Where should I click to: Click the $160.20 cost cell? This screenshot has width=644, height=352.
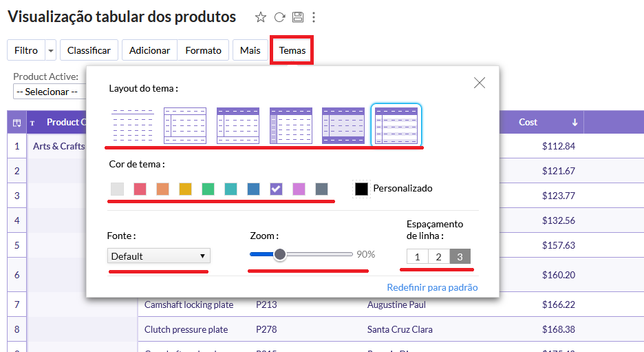coord(559,275)
